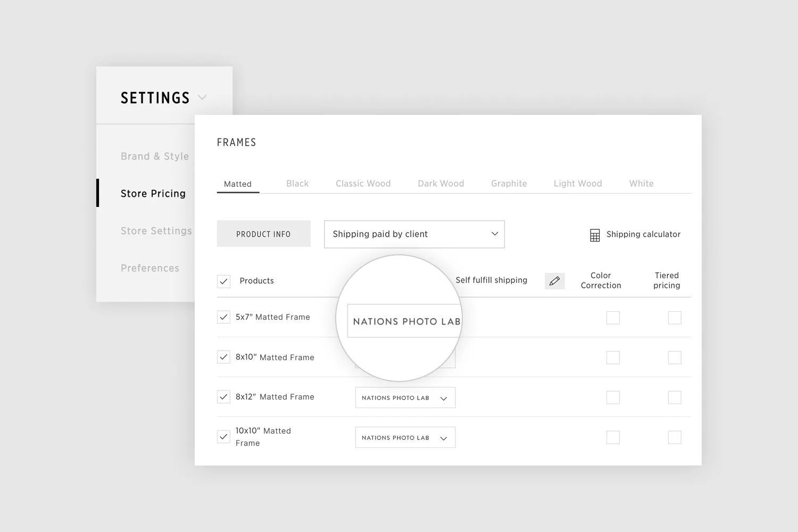Open Brand & Style settings

pyautogui.click(x=155, y=156)
